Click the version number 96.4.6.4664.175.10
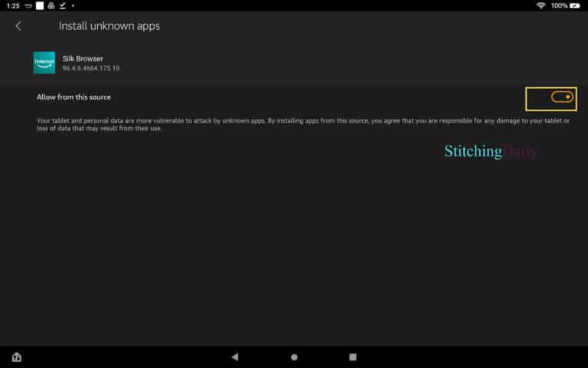 tap(91, 68)
